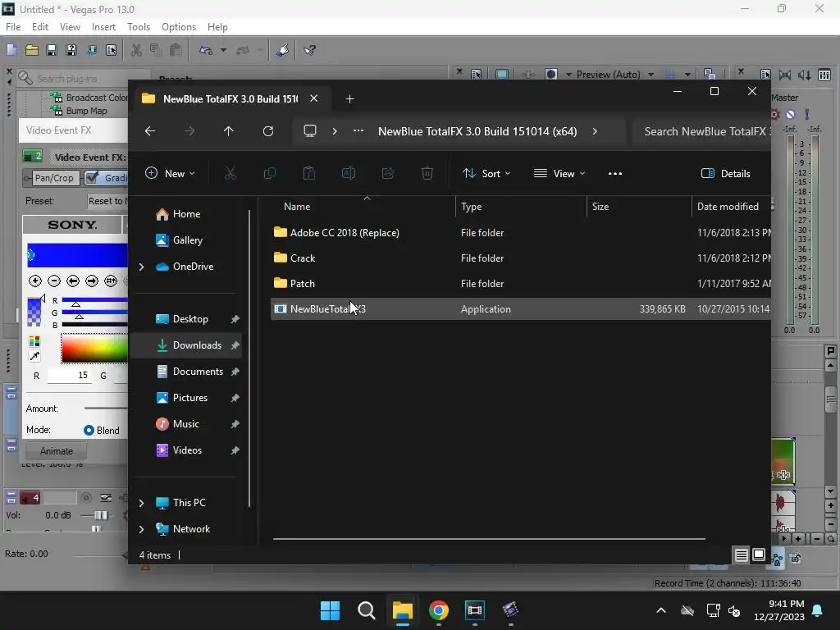Click Save disk icon in Vegas toolbar
840x630 pixels.
point(52,50)
